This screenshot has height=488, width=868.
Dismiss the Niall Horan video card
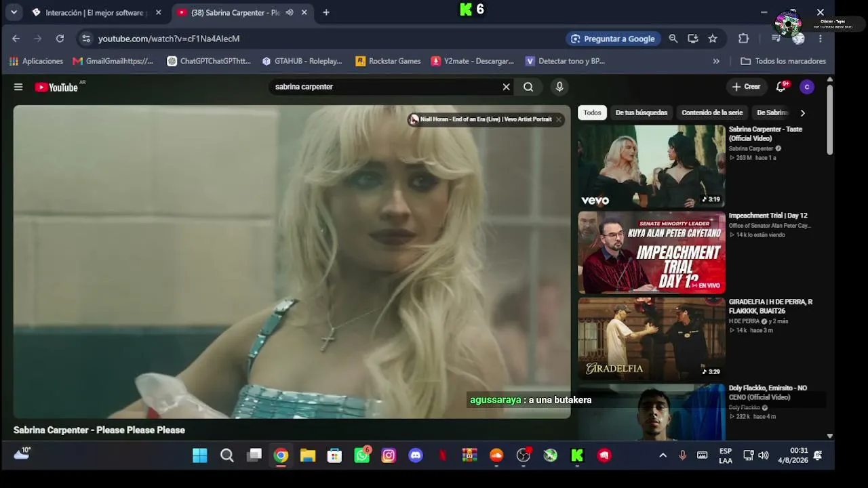click(559, 119)
